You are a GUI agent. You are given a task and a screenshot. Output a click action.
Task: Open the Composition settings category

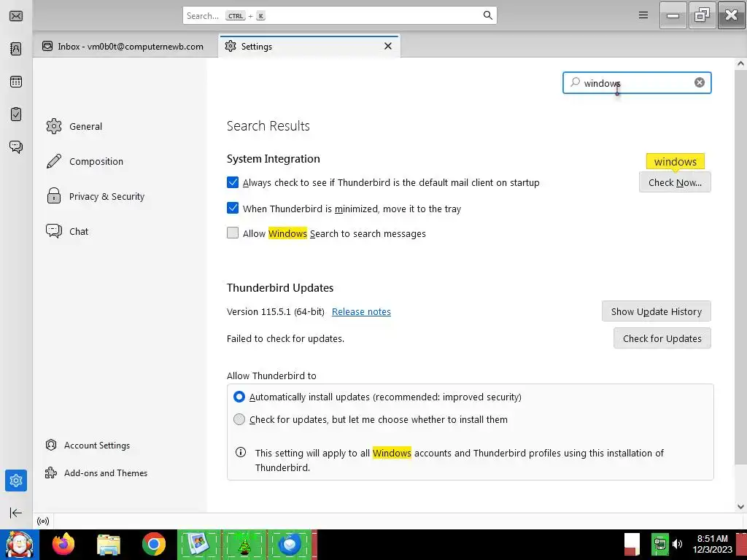click(x=85, y=161)
